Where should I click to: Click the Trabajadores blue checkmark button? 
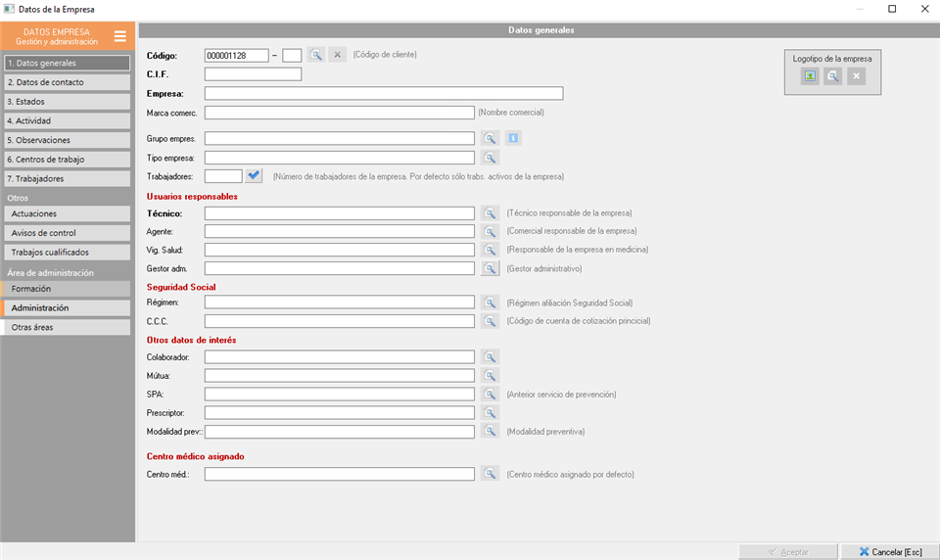pos(254,175)
